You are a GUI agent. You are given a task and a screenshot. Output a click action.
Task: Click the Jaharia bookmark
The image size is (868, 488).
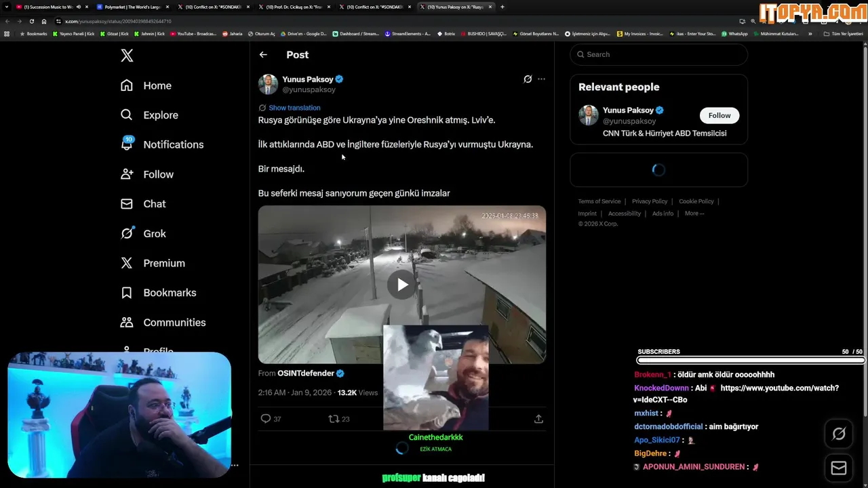point(233,34)
